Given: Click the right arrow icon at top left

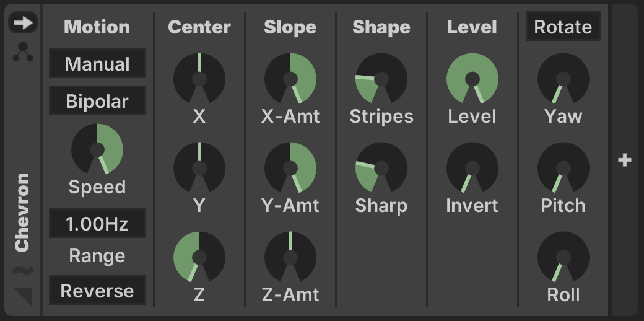Looking at the screenshot, I should coord(23,22).
